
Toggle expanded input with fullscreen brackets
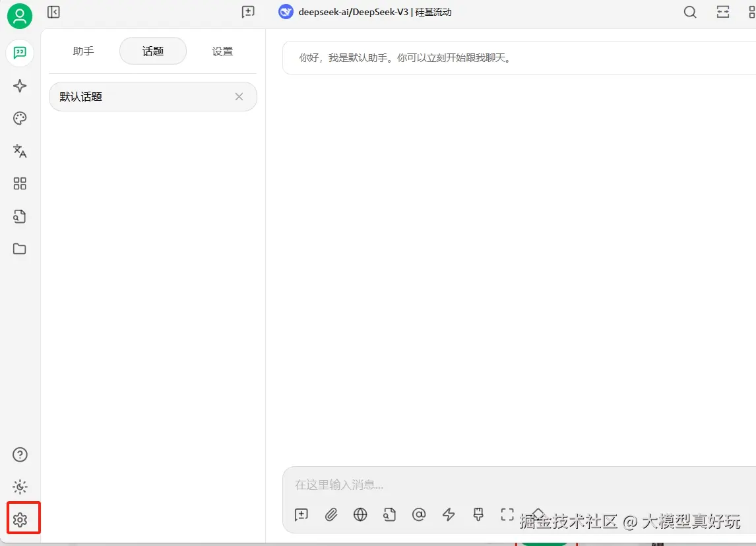click(507, 515)
